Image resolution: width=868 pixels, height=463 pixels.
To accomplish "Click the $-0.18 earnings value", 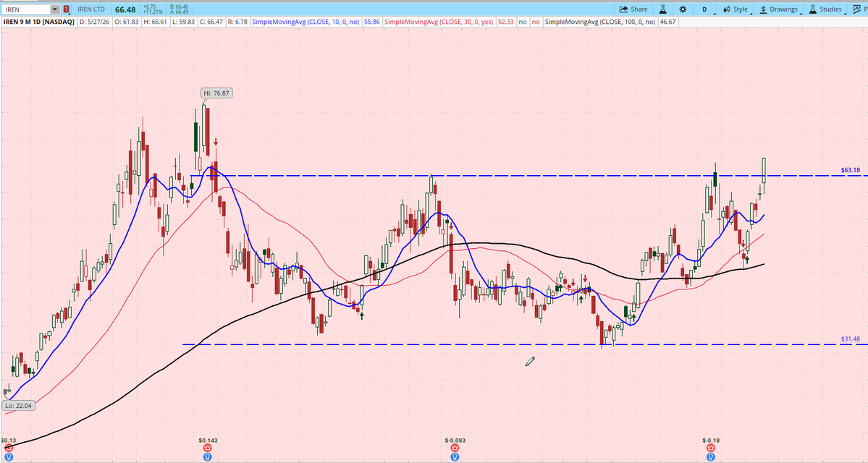I will pos(711,441).
